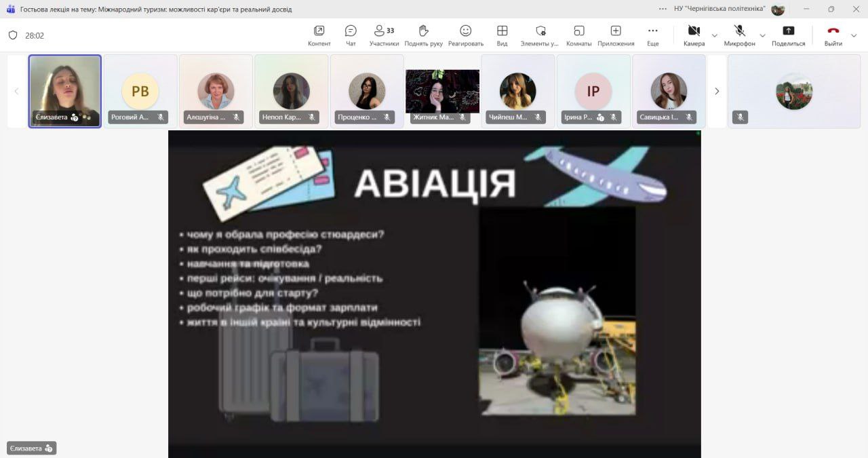This screenshot has width=868, height=458.
Task: Unmute with the Микрофон toggle
Action: coord(739,35)
